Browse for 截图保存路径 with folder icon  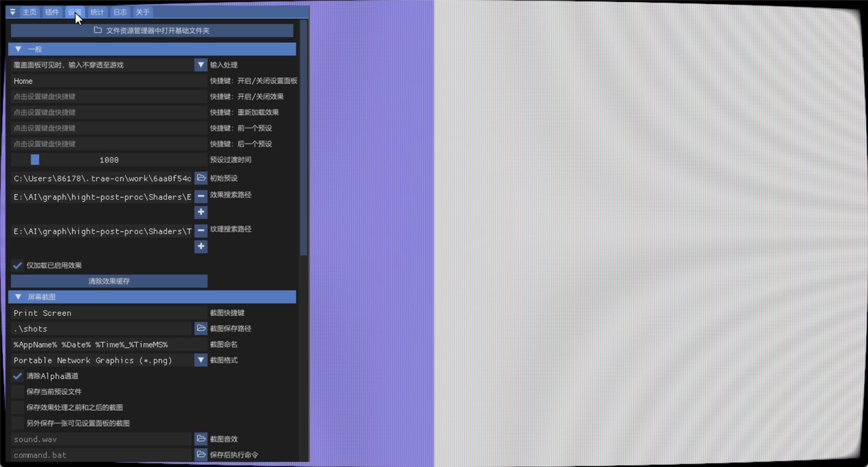coord(201,328)
